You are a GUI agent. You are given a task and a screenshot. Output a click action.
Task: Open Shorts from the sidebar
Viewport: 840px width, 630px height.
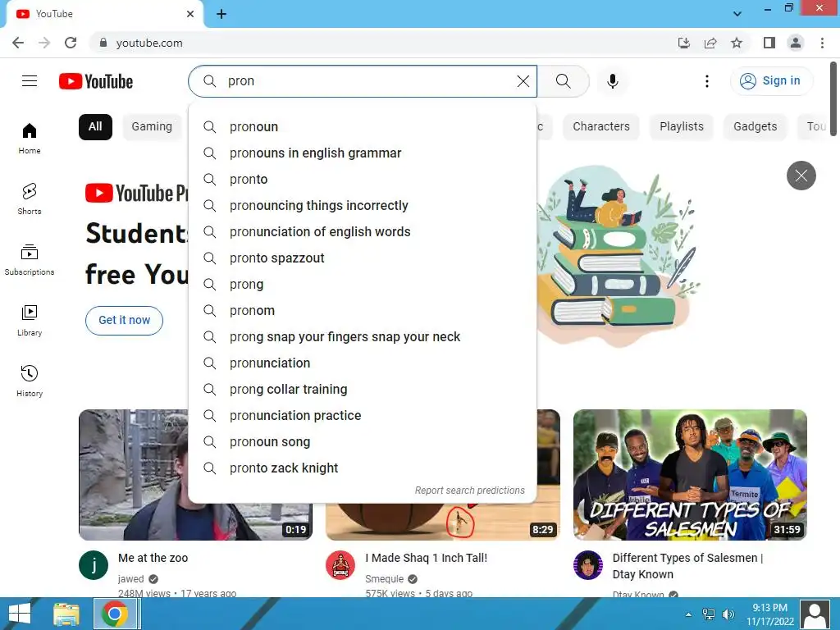[x=30, y=199]
